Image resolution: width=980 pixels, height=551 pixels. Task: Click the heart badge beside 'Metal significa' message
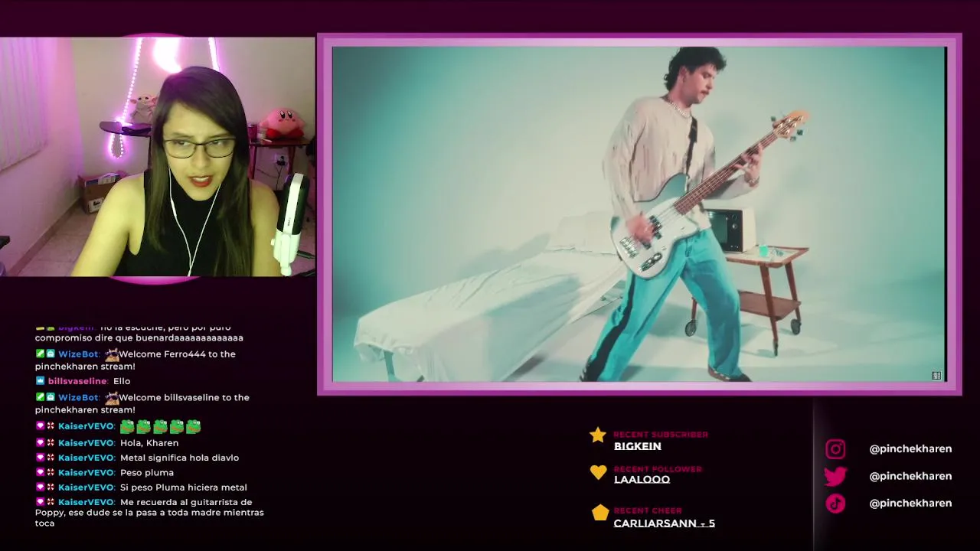(x=40, y=458)
